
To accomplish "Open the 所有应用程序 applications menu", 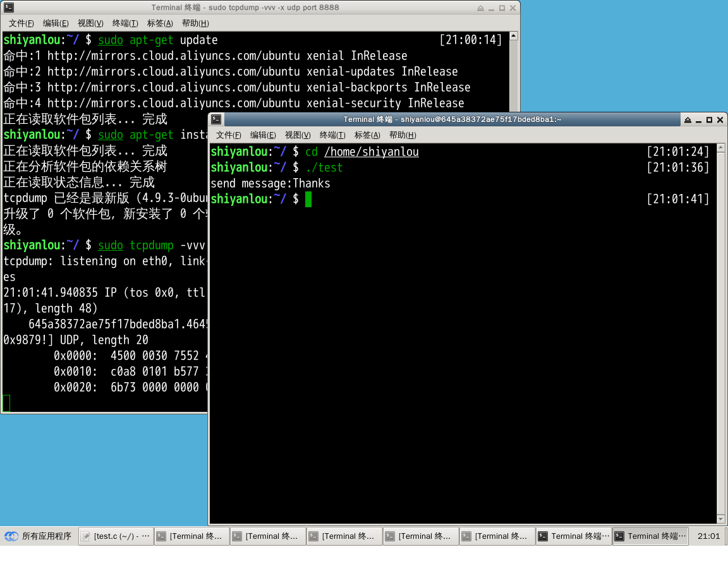I will [x=38, y=536].
